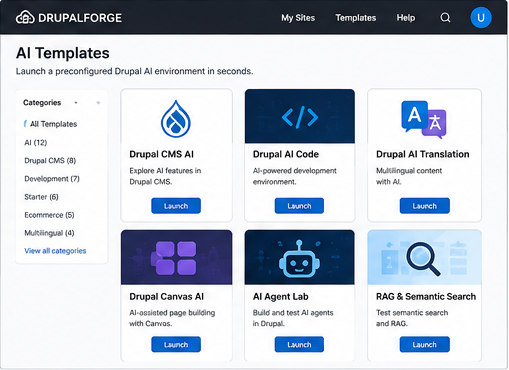The width and height of the screenshot is (509, 370).
Task: Launch the AI Agent Lab template
Action: click(x=299, y=345)
